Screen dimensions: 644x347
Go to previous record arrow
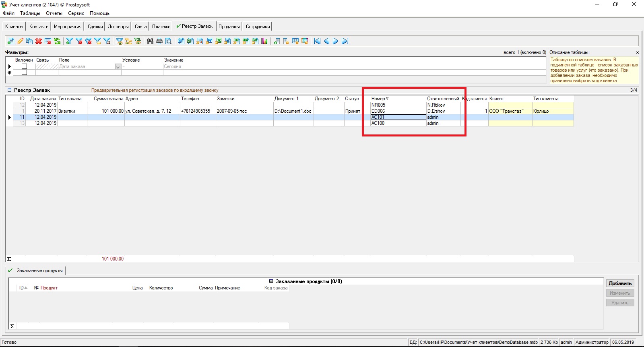pos(326,41)
